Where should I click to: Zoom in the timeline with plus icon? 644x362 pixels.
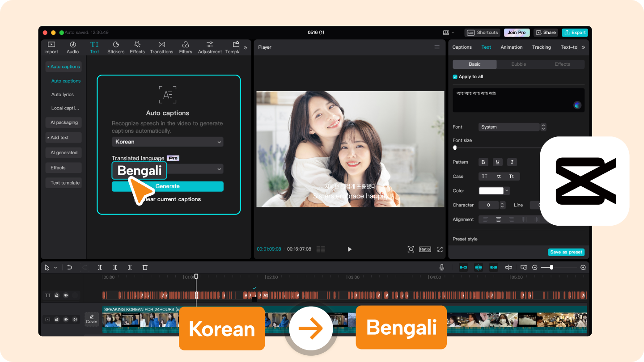pos(583,267)
